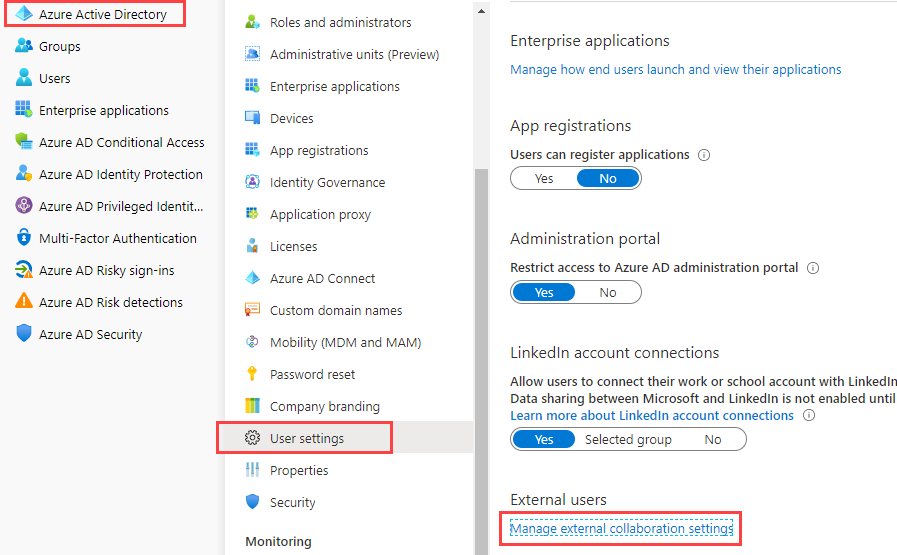This screenshot has height=555, width=897.
Task: Open the Company branding menu item
Action: click(x=324, y=406)
